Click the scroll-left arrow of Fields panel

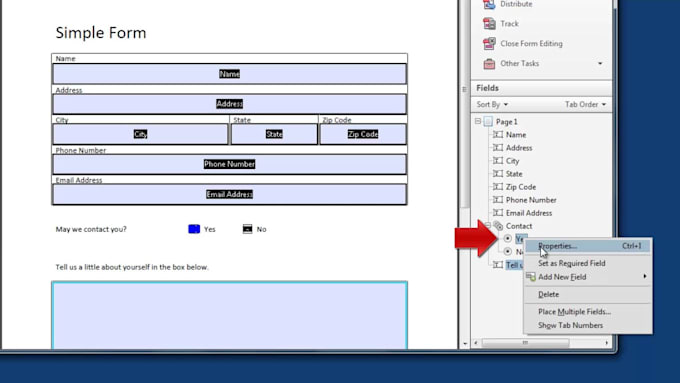tap(476, 343)
